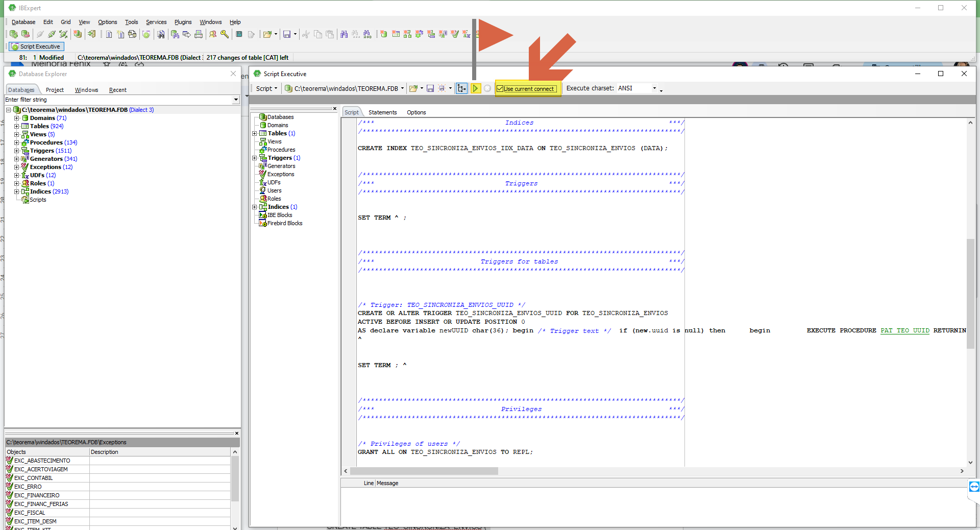Click the New Table toolbar icon

coord(396,34)
